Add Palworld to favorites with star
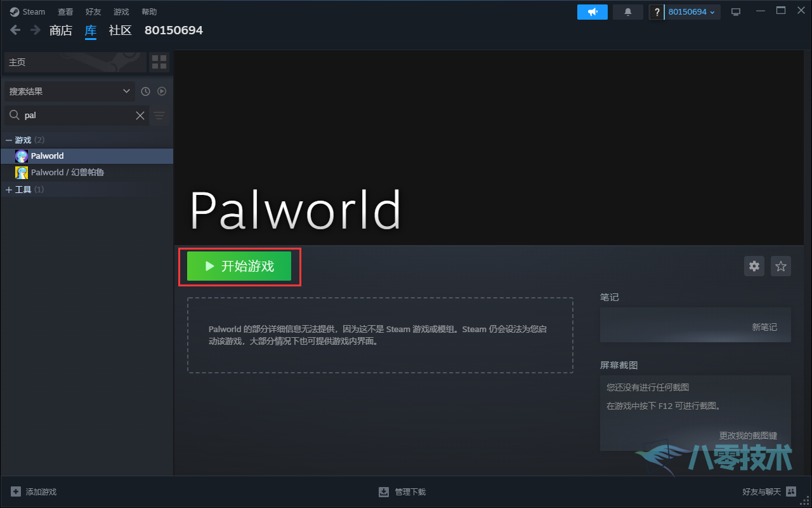The width and height of the screenshot is (812, 508). pyautogui.click(x=781, y=266)
